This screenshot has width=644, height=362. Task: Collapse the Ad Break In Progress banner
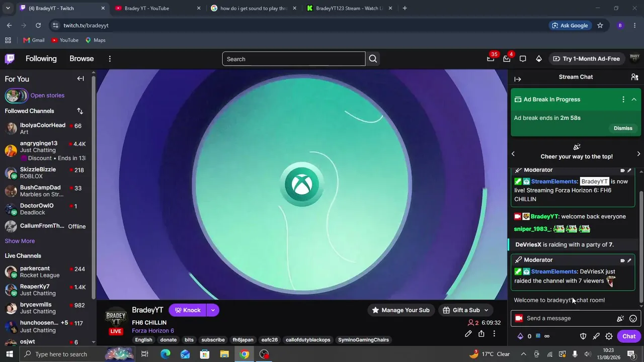[x=634, y=100]
